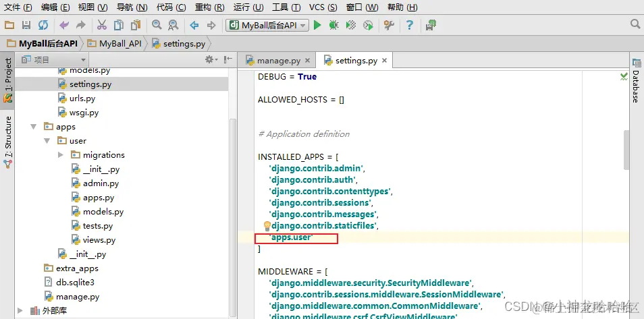Click the green chip tasks icon
The height and width of the screenshot is (319, 644).
tap(431, 26)
